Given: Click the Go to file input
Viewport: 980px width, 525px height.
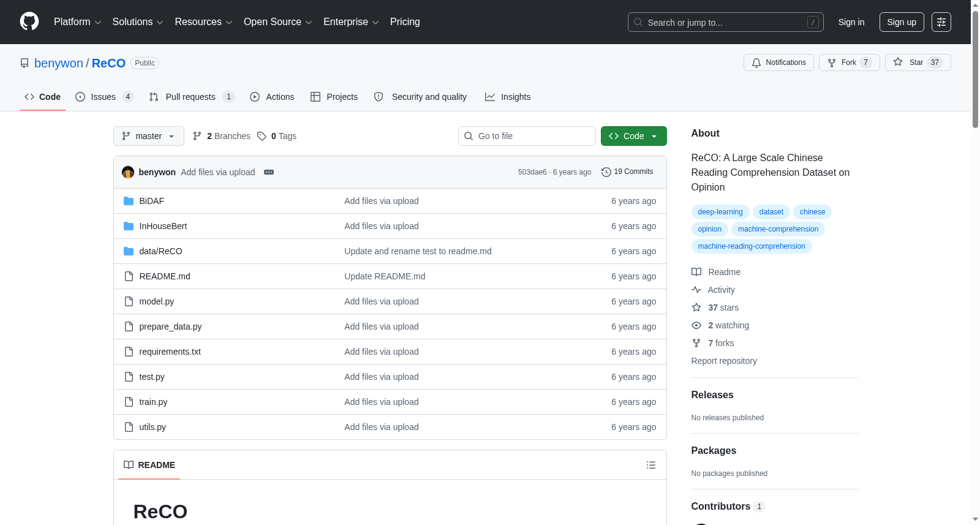Looking at the screenshot, I should (x=527, y=136).
